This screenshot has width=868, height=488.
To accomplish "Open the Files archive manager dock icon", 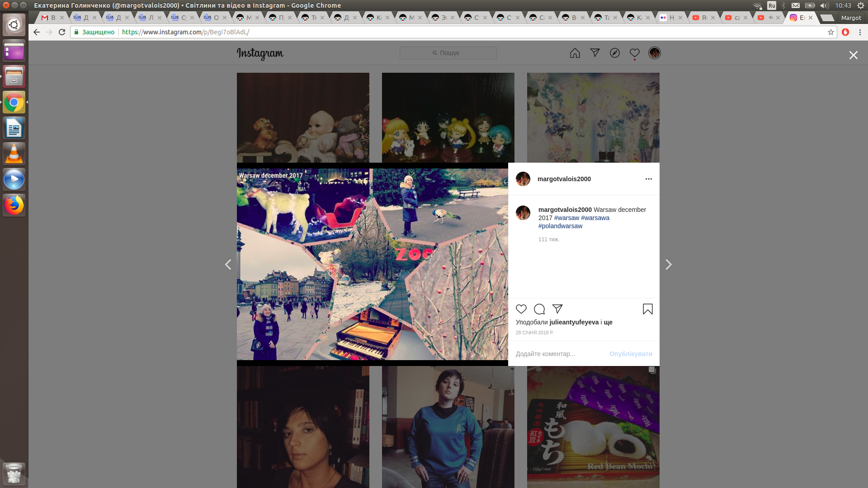I will [x=14, y=76].
